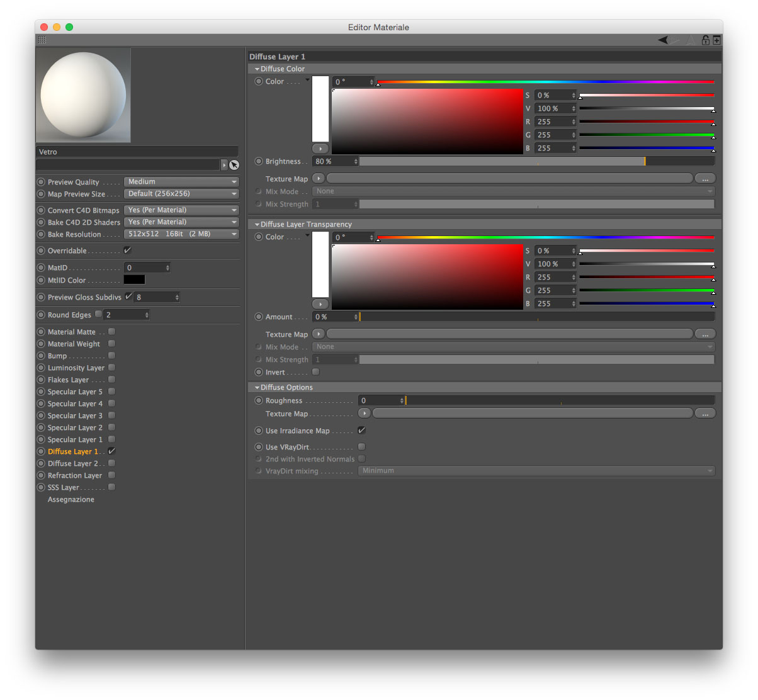This screenshot has height=700, width=758.
Task: Click the Vetro material name field
Action: tap(137, 152)
